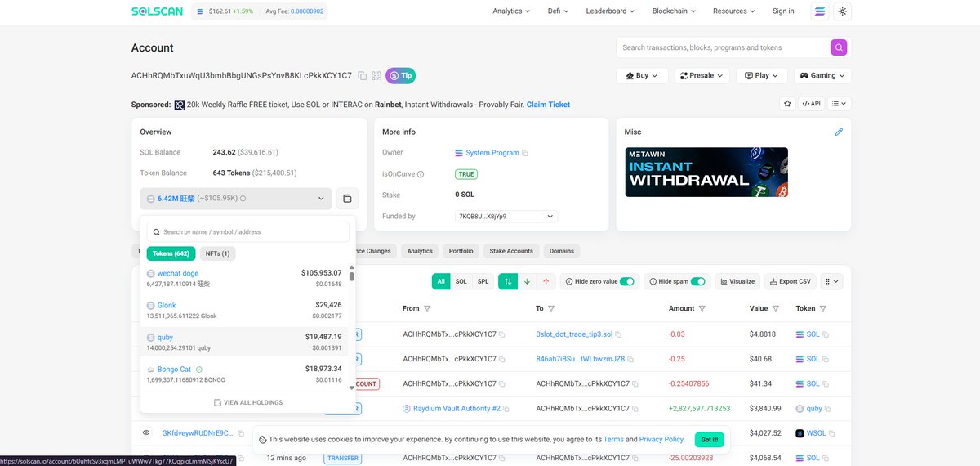Open the Analytics tab under account

[420, 251]
